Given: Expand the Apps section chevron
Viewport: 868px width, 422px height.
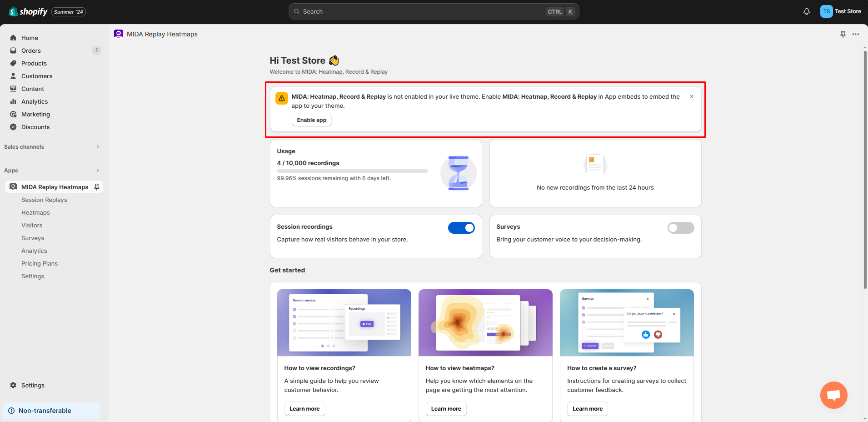Looking at the screenshot, I should [97, 171].
